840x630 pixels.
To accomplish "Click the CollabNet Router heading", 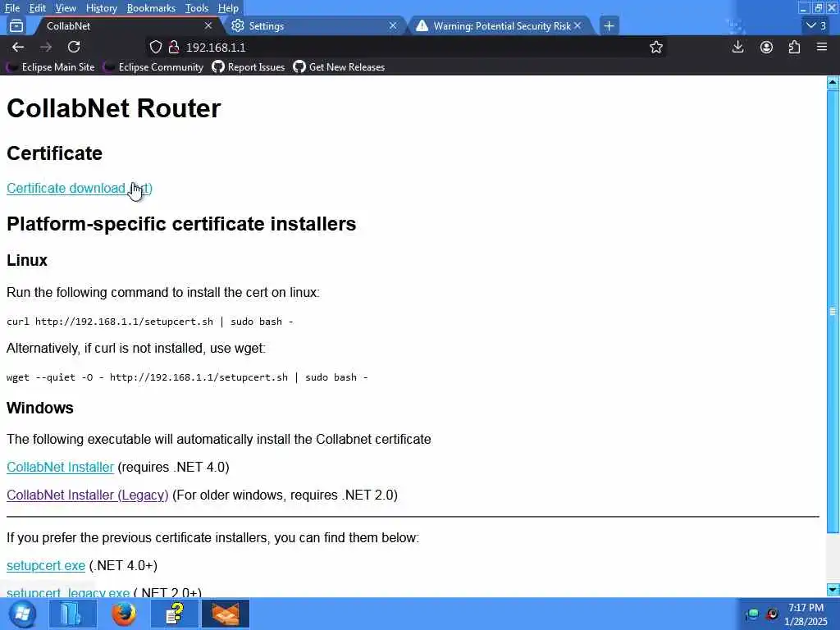I will [x=113, y=108].
